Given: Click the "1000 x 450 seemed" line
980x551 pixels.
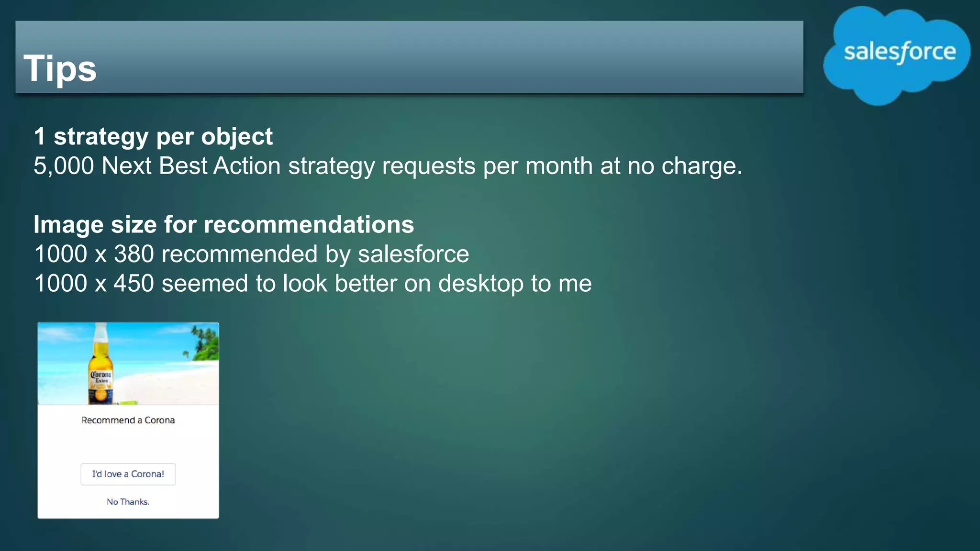Looking at the screenshot, I should point(312,284).
